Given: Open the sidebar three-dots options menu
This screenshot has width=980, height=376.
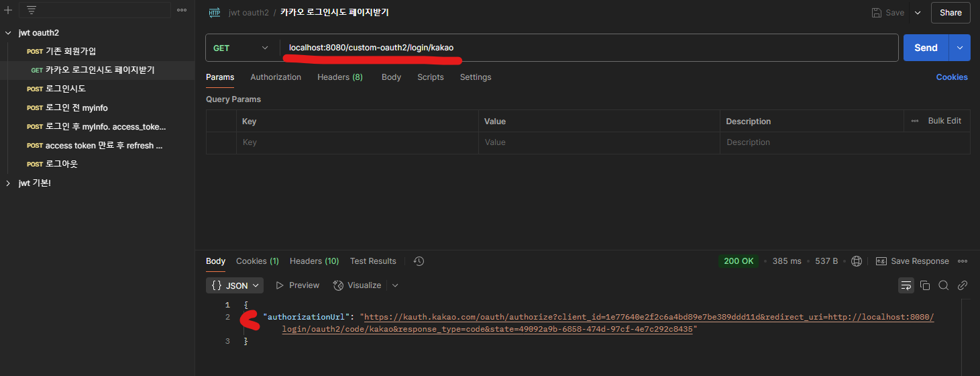Looking at the screenshot, I should coord(182,10).
